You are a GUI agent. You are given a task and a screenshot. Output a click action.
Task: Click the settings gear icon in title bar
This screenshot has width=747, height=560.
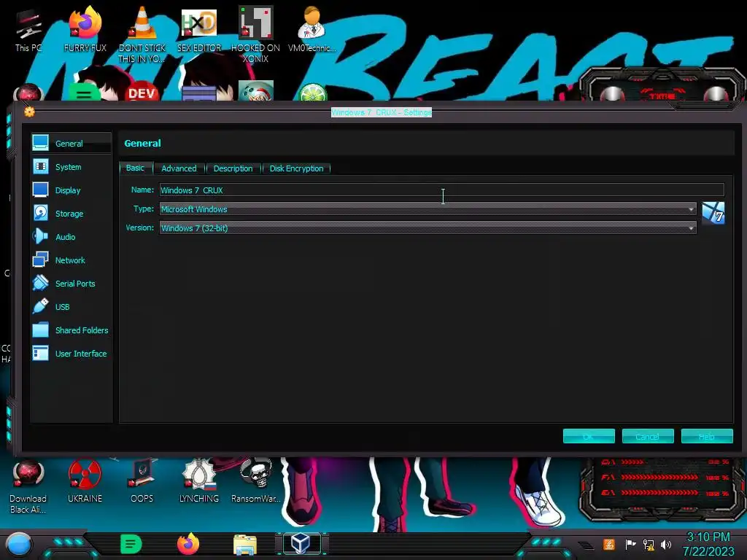coord(29,112)
